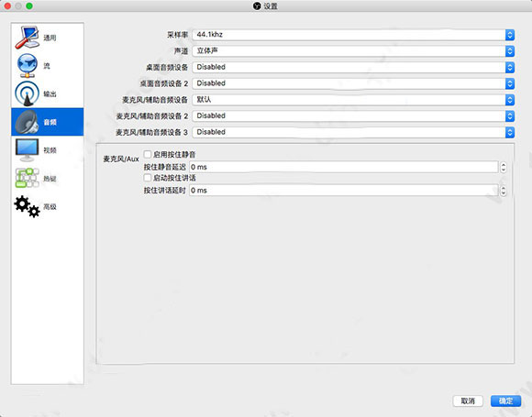Open the 桌面音频设备 2 dropdown

tap(353, 83)
